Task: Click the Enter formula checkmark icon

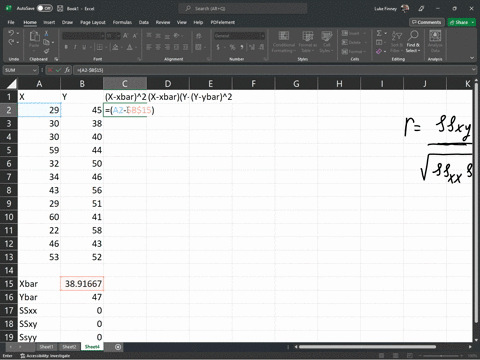Action: coord(59,70)
